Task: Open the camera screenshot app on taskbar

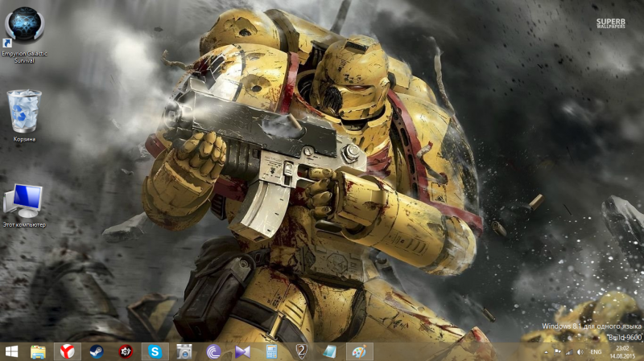Action: click(x=184, y=351)
